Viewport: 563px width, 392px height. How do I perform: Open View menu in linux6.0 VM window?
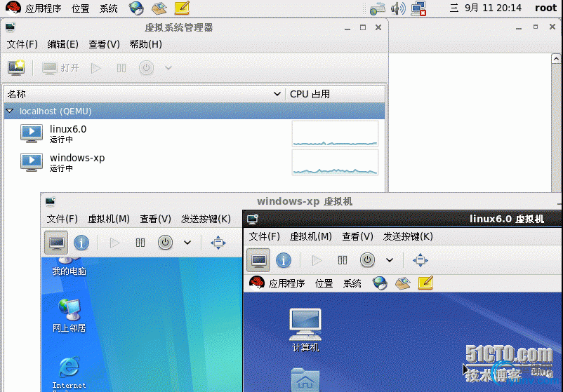tap(357, 236)
